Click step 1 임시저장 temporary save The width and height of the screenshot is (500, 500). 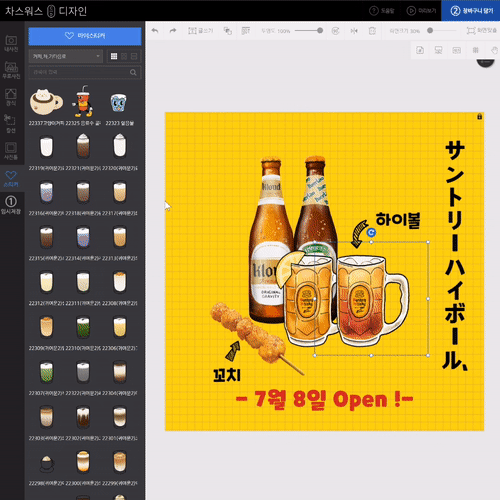point(11,205)
